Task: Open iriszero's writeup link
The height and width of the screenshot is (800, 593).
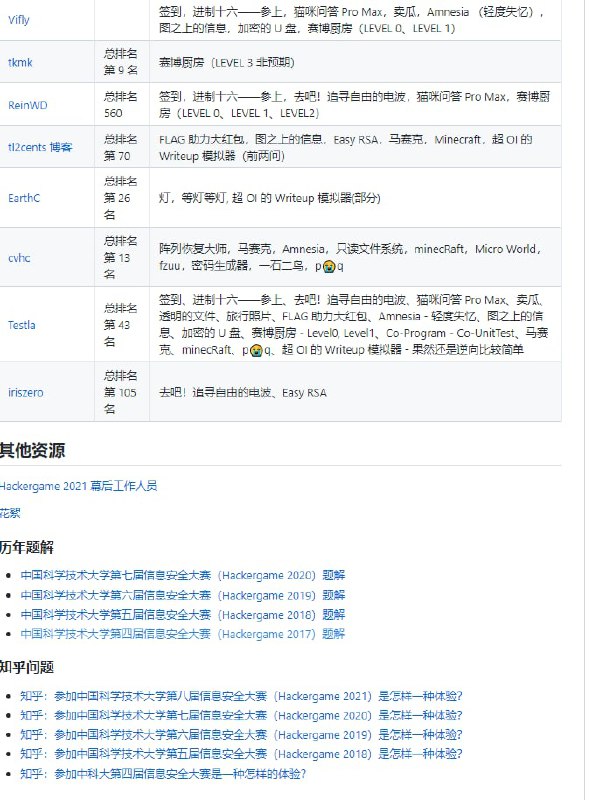Action: [26, 392]
